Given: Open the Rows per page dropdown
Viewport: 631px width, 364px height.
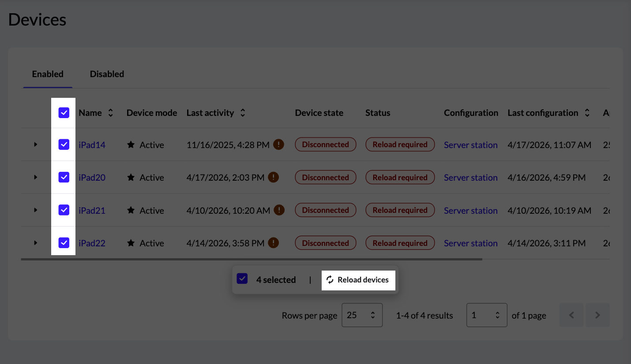Looking at the screenshot, I should click(x=362, y=315).
